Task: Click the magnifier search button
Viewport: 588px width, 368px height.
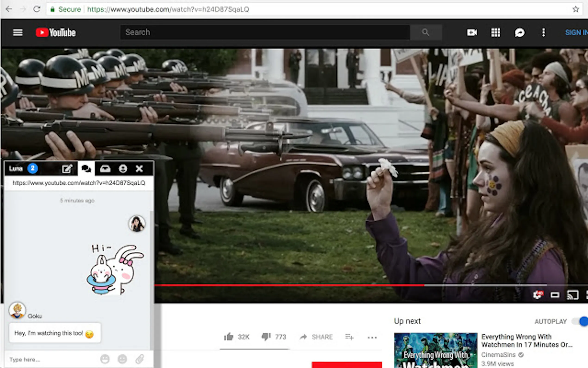Action: [x=426, y=32]
